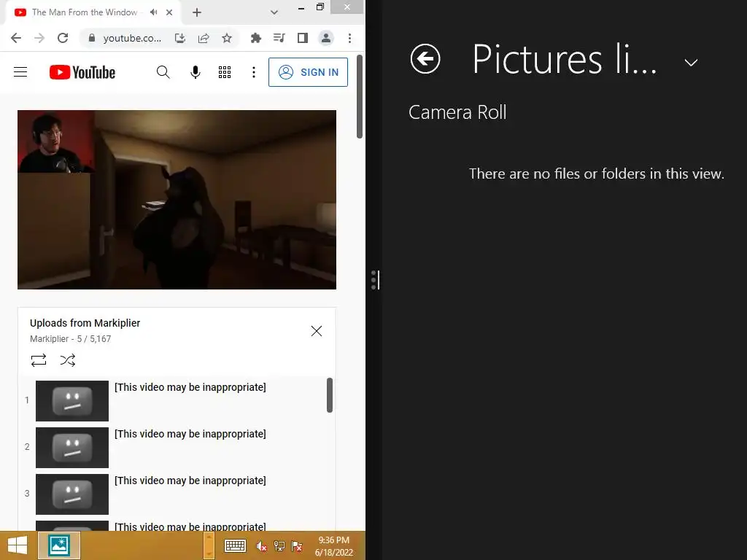
Task: Click the SIGN IN button
Action: [309, 72]
